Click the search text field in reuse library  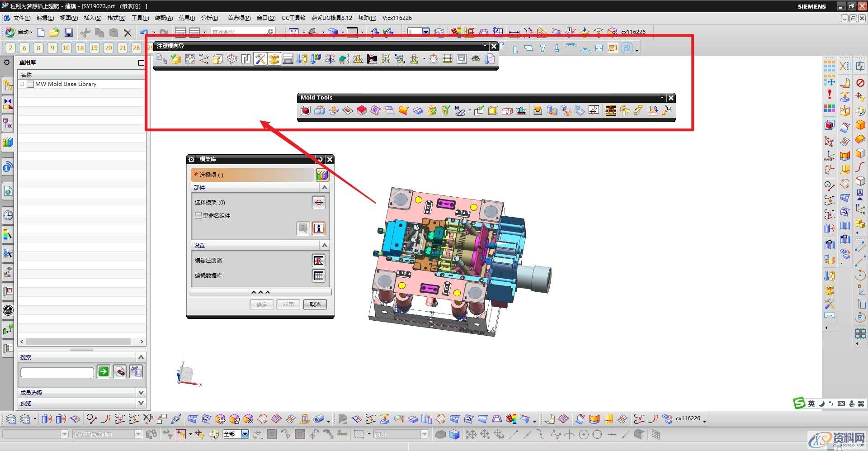click(57, 372)
